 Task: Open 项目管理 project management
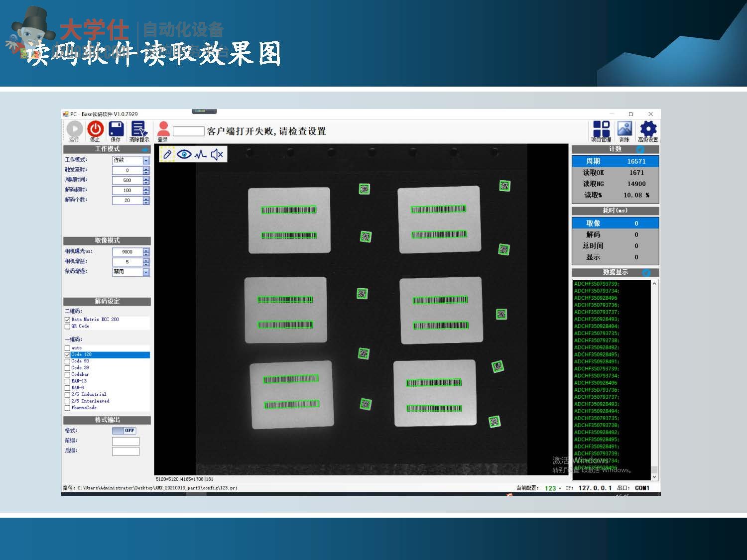click(x=601, y=128)
